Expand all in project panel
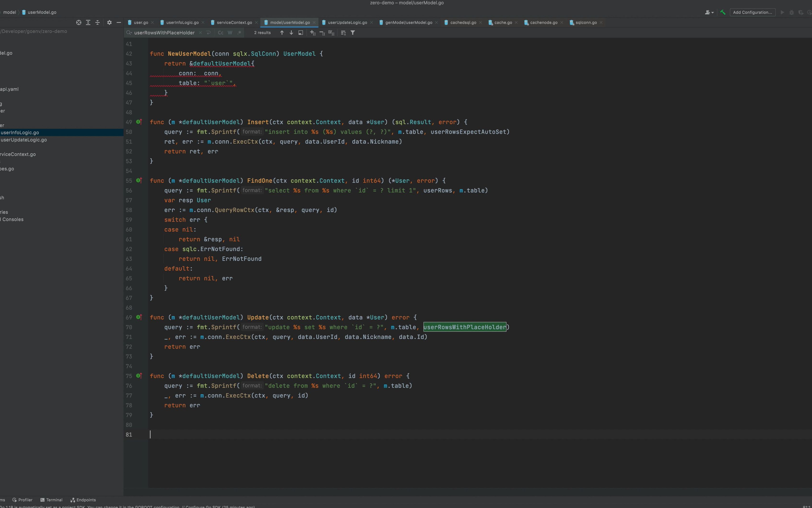812x508 pixels. tap(88, 23)
